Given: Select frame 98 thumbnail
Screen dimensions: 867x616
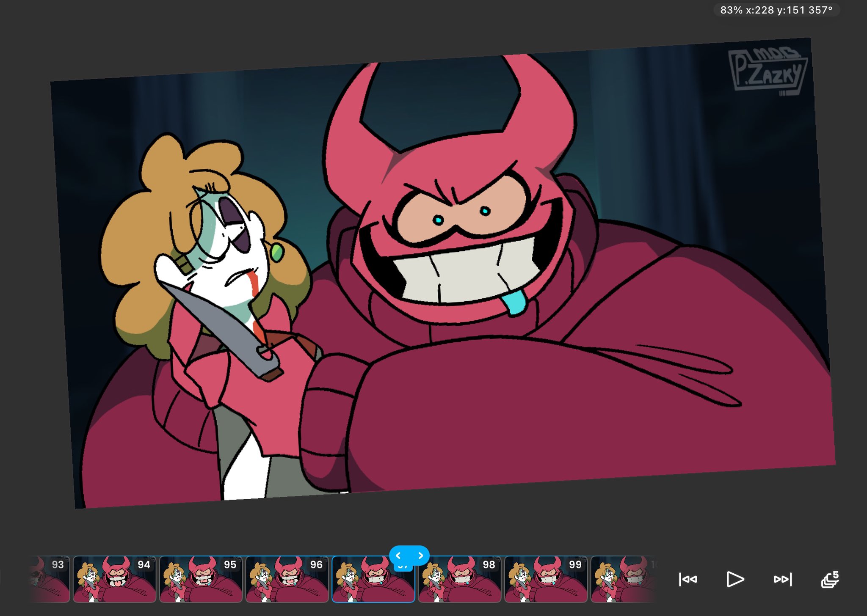Looking at the screenshot, I should (x=460, y=580).
